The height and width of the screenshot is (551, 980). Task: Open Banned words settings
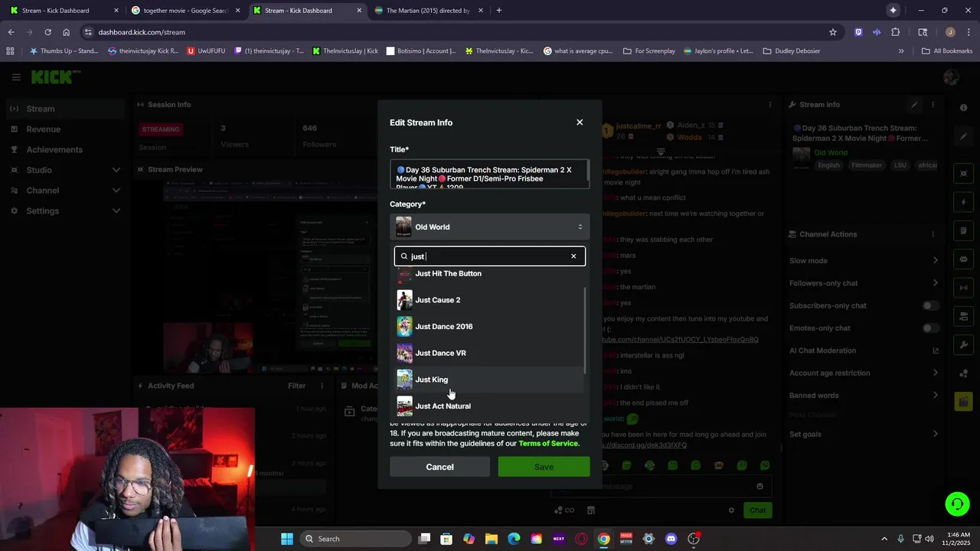(x=864, y=396)
